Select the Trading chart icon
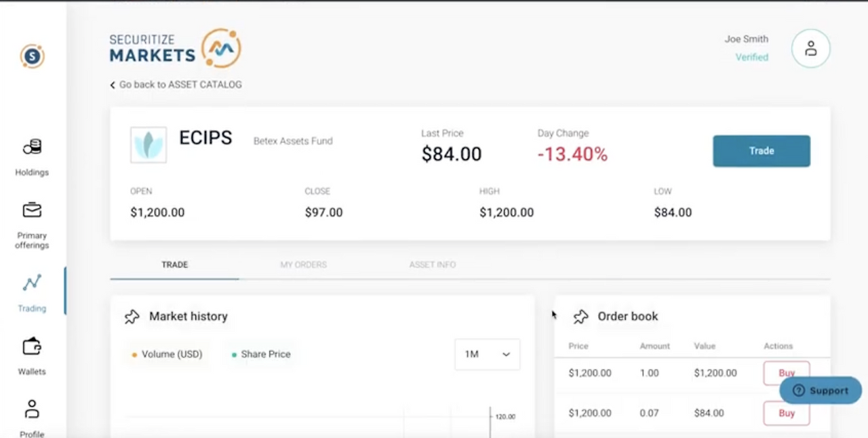 32,283
